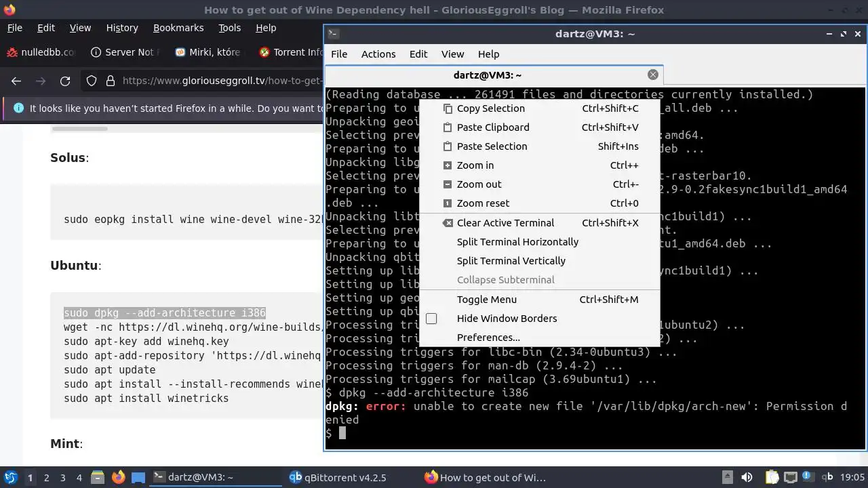This screenshot has width=868, height=488.
Task: Open the terminal Edit menu
Action: click(418, 54)
